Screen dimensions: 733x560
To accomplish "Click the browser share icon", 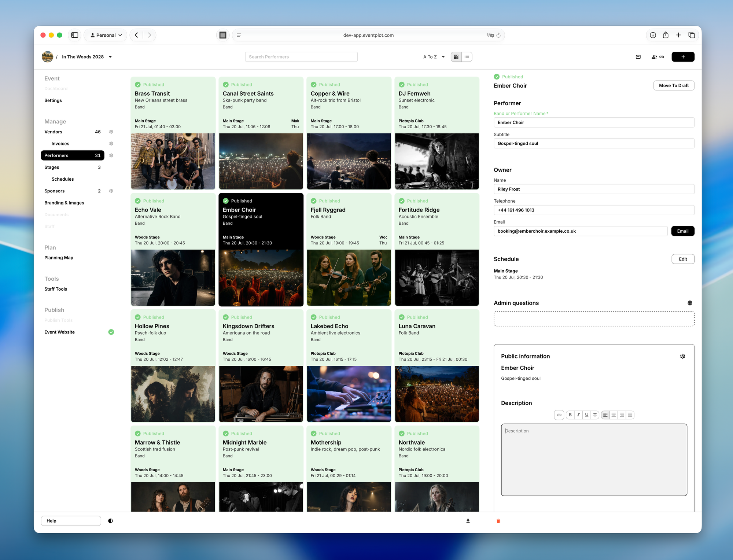I will (x=666, y=35).
